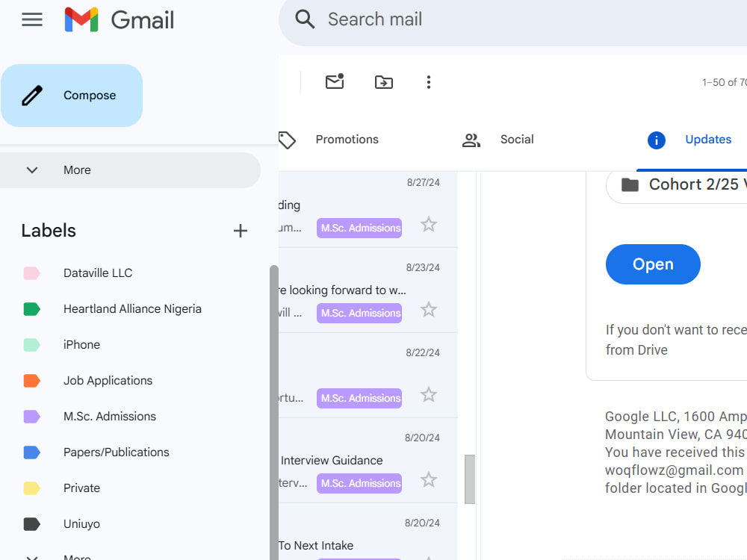Click the Labels heading
Viewport: 747px width, 560px height.
click(x=49, y=231)
